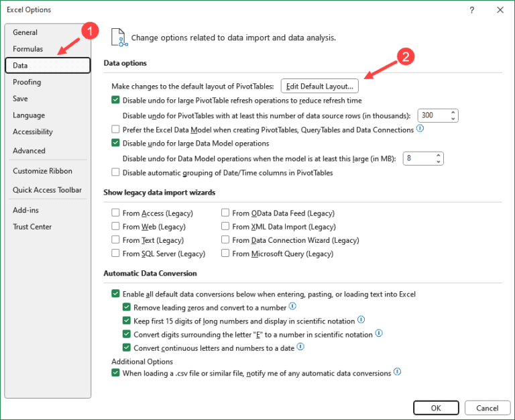
Task: Click info icon next to csv file notification
Action: point(397,372)
